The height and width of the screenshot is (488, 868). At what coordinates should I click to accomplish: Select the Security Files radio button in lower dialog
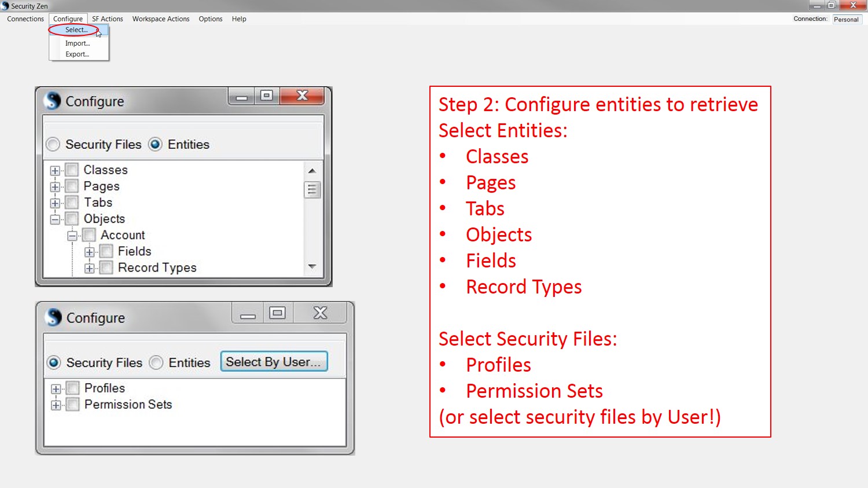coord(53,362)
